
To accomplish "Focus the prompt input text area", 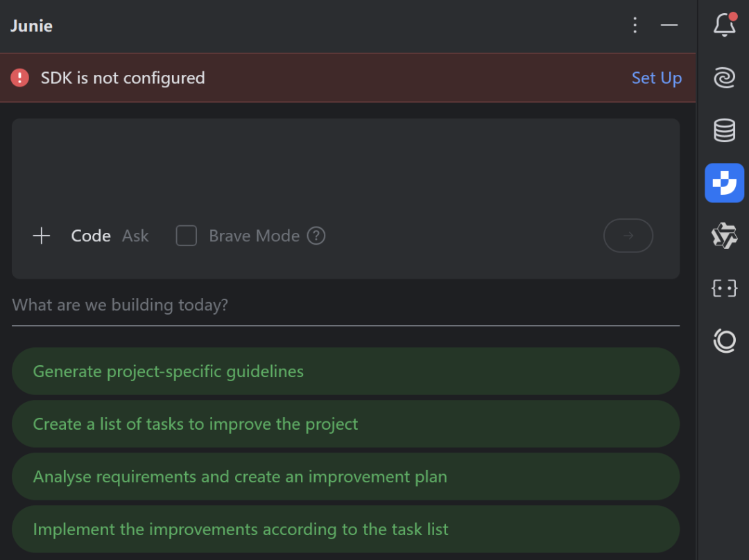I will tap(346, 167).
